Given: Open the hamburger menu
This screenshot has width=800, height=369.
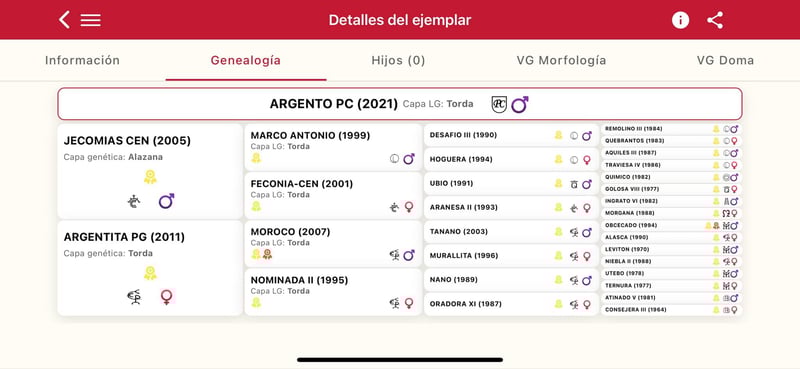Looking at the screenshot, I should click(x=90, y=20).
